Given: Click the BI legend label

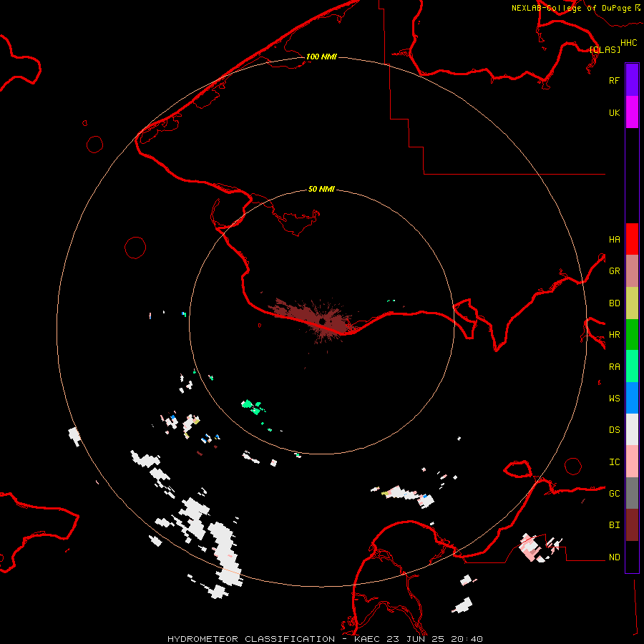Looking at the screenshot, I should click(614, 525).
